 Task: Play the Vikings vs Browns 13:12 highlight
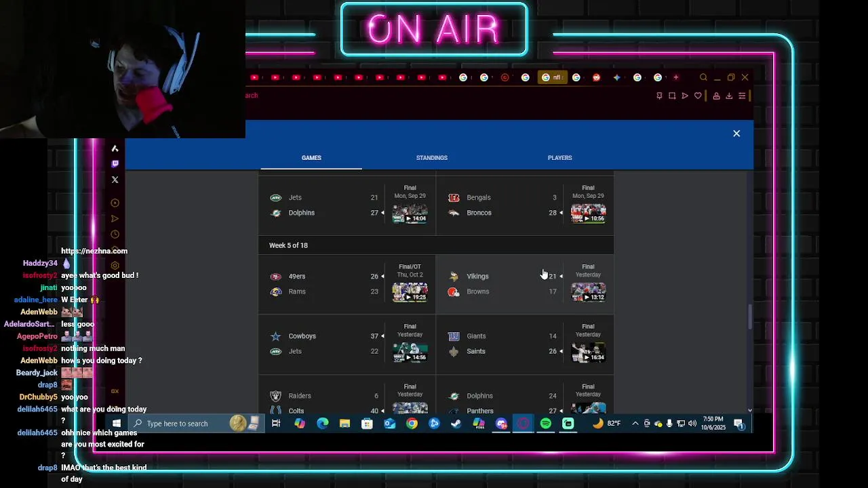(588, 292)
